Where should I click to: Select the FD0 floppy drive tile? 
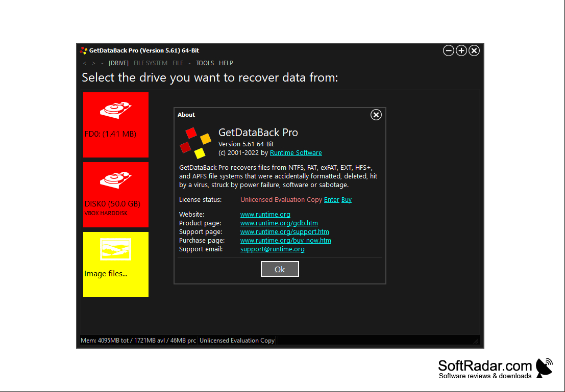[116, 124]
